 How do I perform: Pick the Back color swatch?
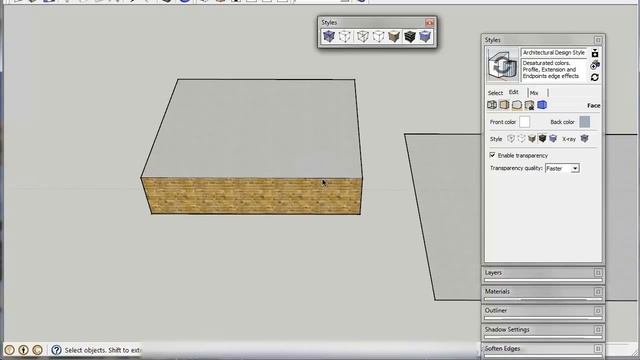(584, 122)
